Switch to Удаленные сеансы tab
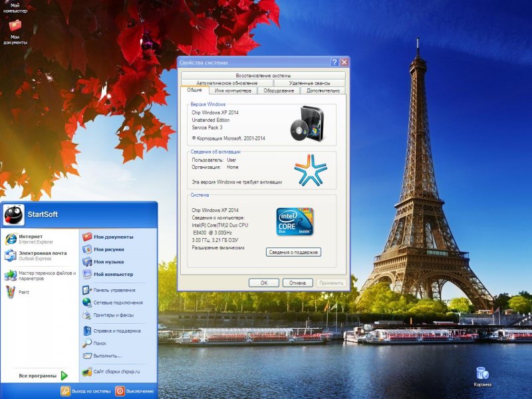The image size is (532, 399). [x=309, y=82]
